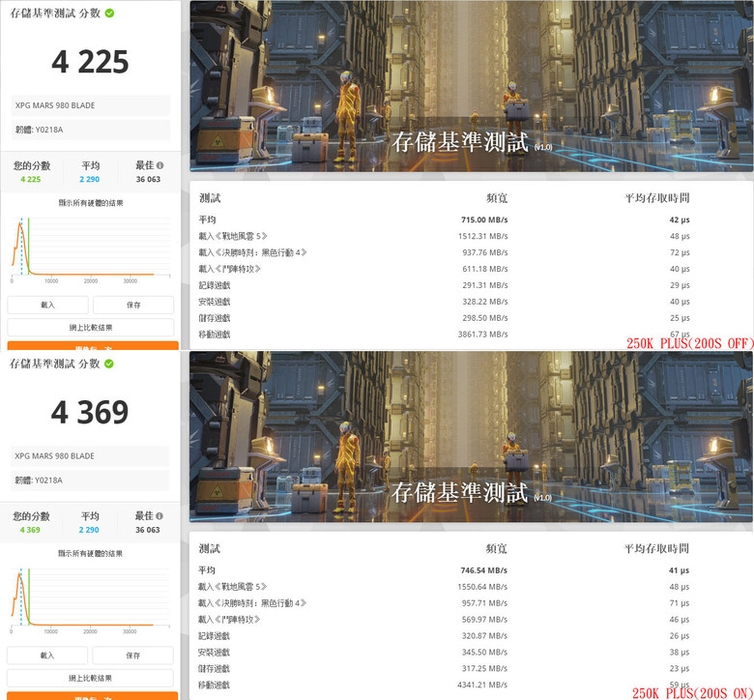Click the 平均存取時間 header in the 746.54 MB/s table
This screenshot has height=700, width=754.
(656, 549)
